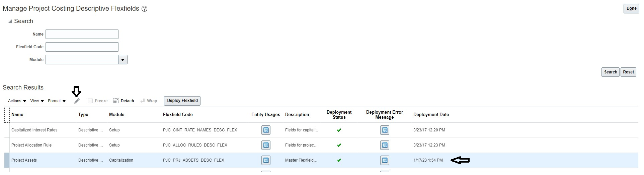Open Entity Usages icon for Project Allocation Rule
Image resolution: width=644 pixels, height=175 pixels.
click(266, 145)
